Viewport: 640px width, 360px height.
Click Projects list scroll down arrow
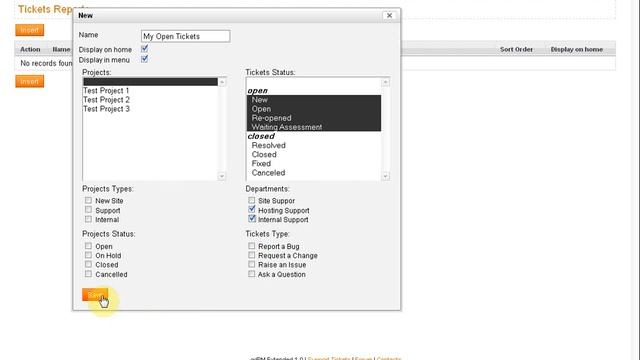(222, 176)
